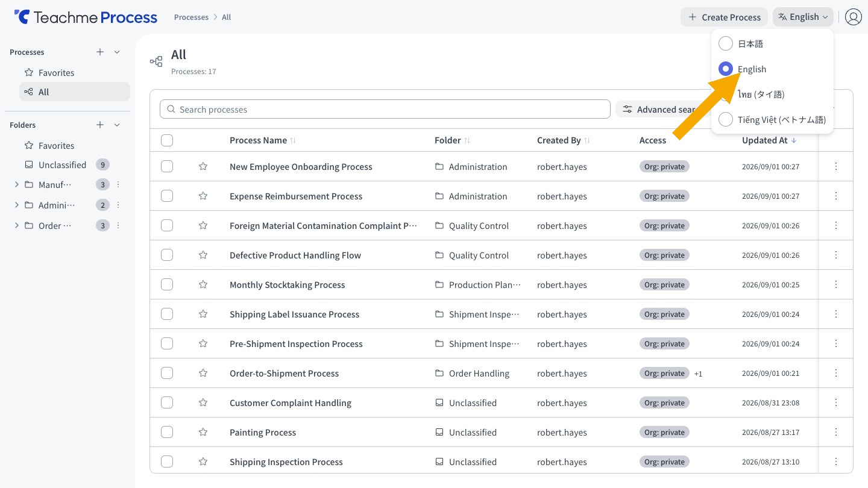Add a new process with sidebar plus
Image resolution: width=868 pixels, height=488 pixels.
100,52
